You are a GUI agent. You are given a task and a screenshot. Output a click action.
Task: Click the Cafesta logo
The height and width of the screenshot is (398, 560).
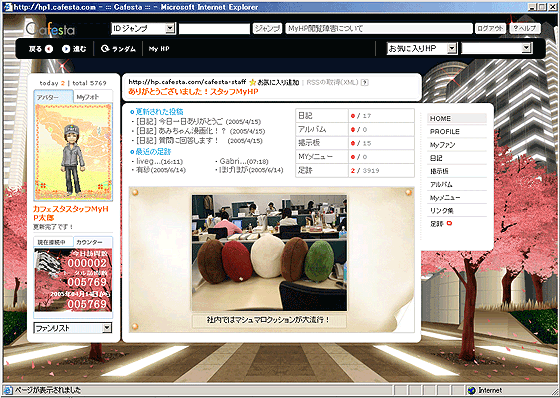pyautogui.click(x=50, y=29)
